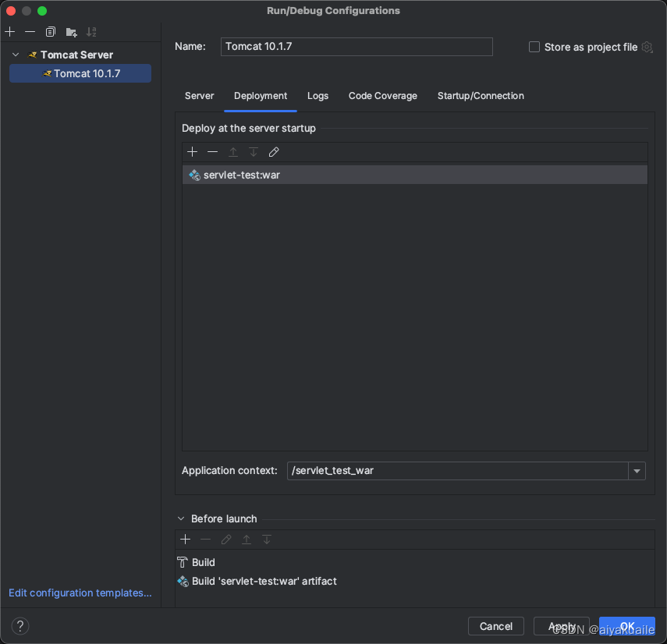Image resolution: width=667 pixels, height=644 pixels.
Task: Click the Application context text field
Action: point(458,471)
